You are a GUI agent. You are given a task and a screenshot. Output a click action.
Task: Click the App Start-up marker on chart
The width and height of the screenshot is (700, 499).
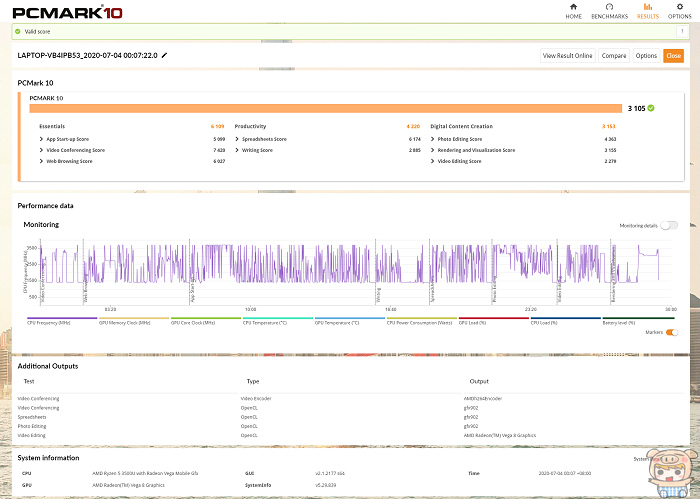tap(193, 292)
